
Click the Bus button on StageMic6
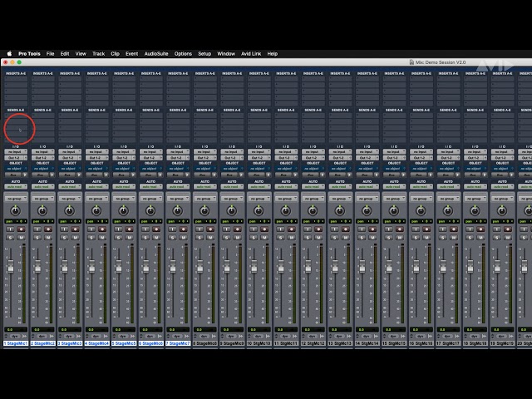[148, 175]
